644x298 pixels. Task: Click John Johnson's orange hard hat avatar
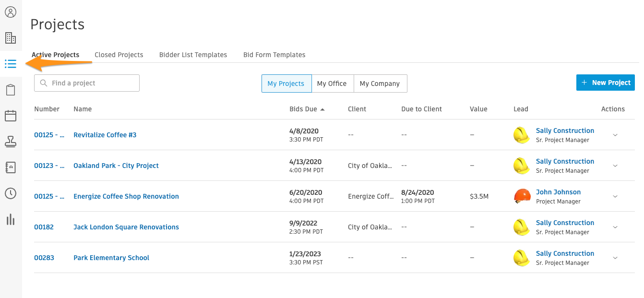click(522, 196)
